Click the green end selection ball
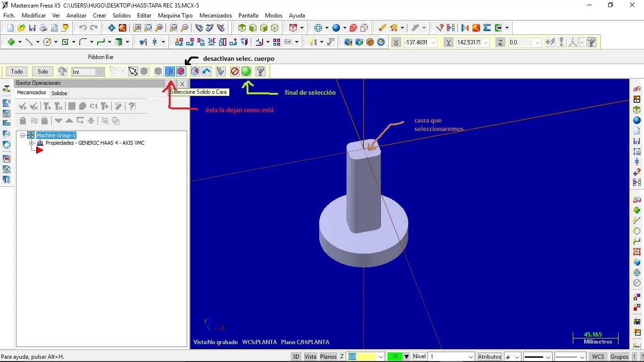Viewport: 644px width, 362px height. [246, 71]
